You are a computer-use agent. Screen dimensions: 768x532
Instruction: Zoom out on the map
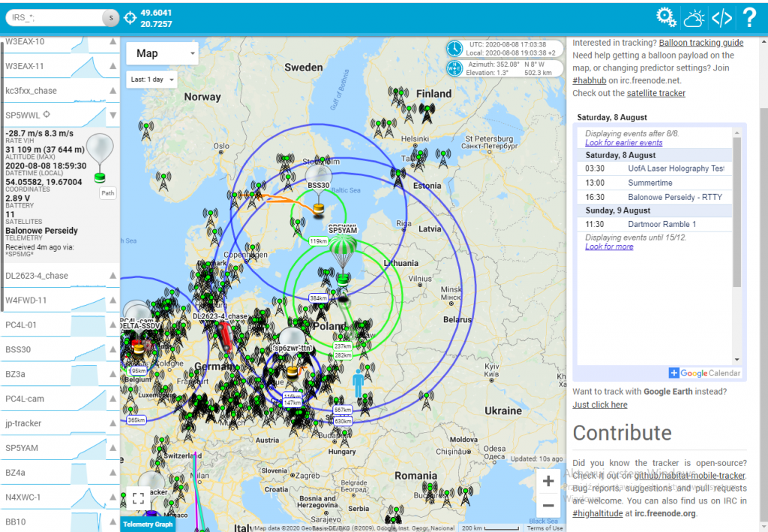pyautogui.click(x=548, y=506)
